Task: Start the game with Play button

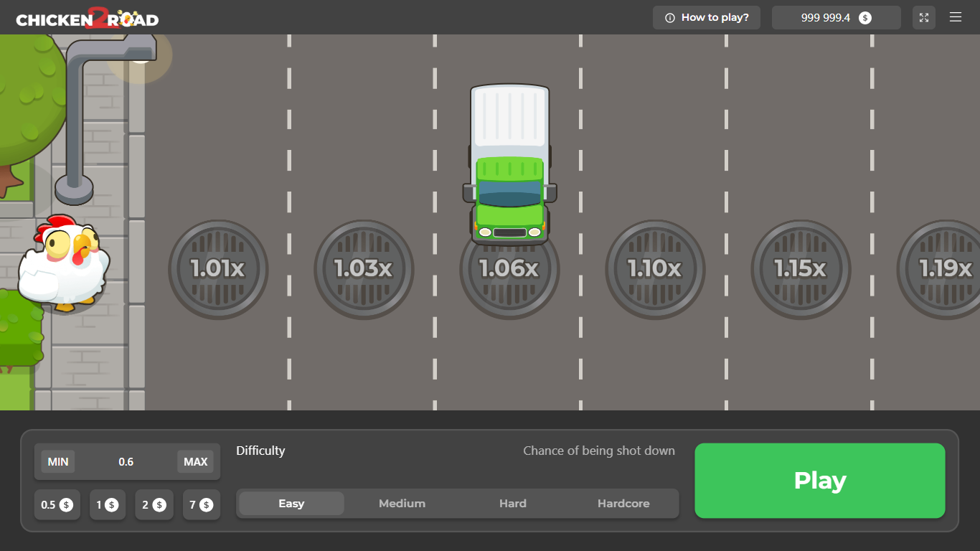Action: click(820, 481)
